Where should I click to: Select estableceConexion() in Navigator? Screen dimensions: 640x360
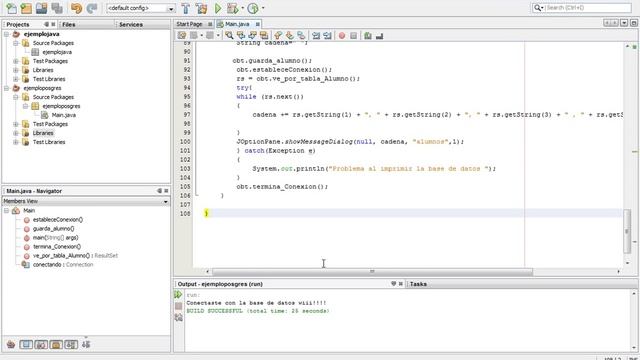58,220
